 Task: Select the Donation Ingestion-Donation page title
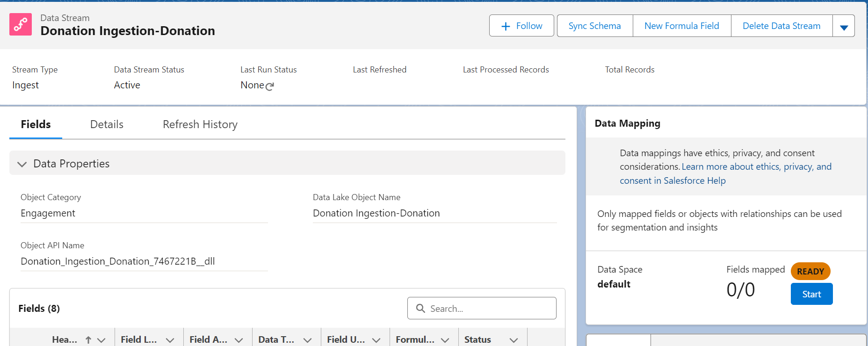(128, 31)
